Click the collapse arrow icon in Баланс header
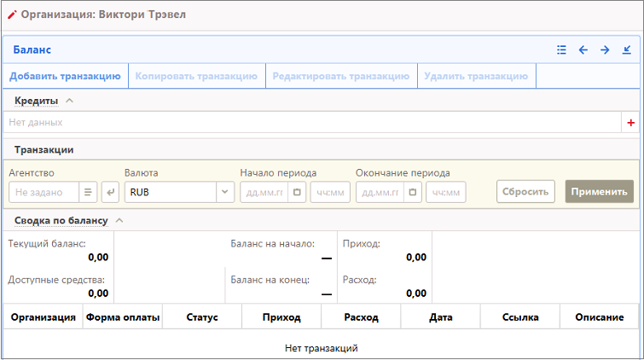The width and height of the screenshot is (644, 360). tap(627, 50)
